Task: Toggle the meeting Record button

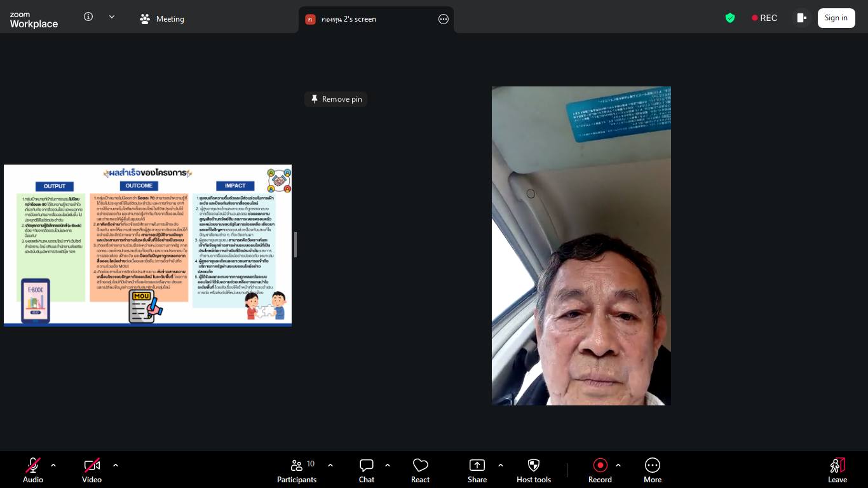Action: 600,470
